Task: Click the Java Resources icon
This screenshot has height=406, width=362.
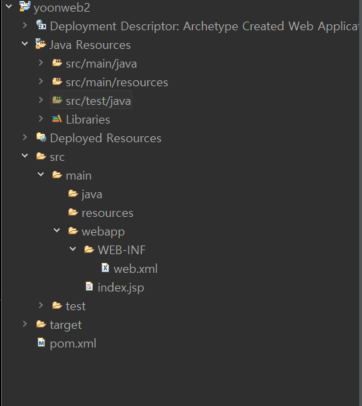Action: (x=41, y=44)
